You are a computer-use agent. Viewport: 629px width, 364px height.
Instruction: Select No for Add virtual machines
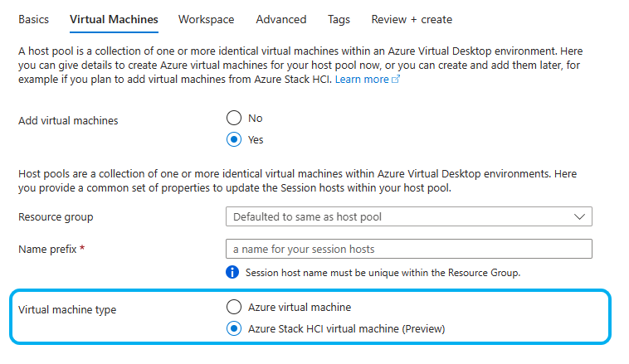point(234,118)
